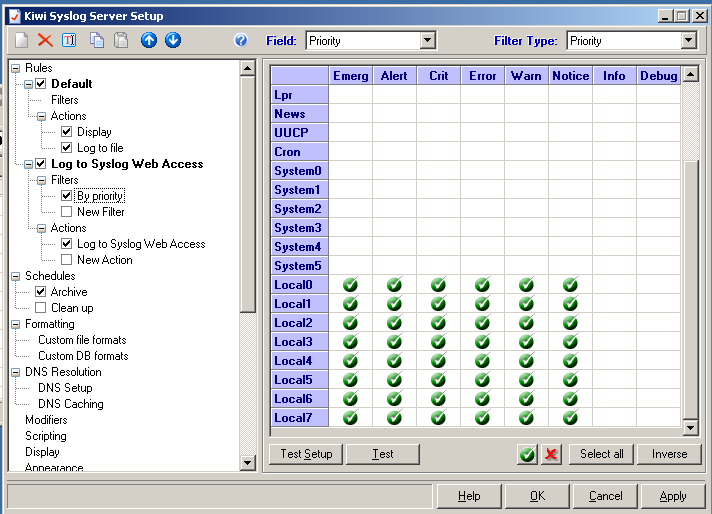Collapse the Schedules tree node
The image size is (712, 514).
(x=15, y=276)
